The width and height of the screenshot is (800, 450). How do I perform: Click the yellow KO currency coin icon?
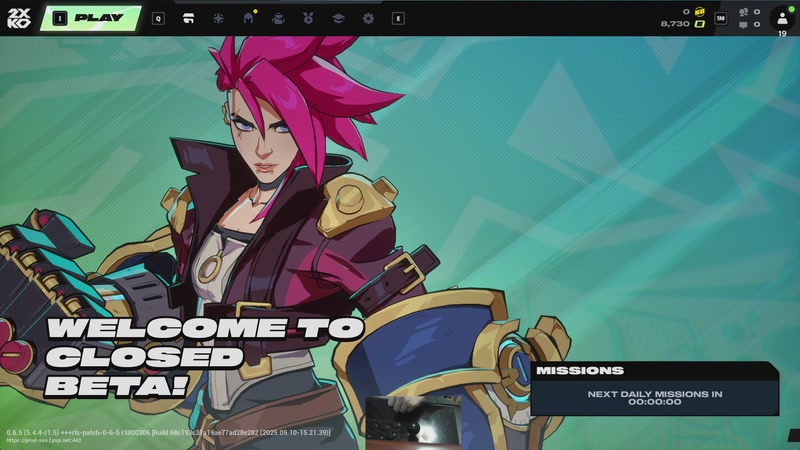pyautogui.click(x=699, y=11)
